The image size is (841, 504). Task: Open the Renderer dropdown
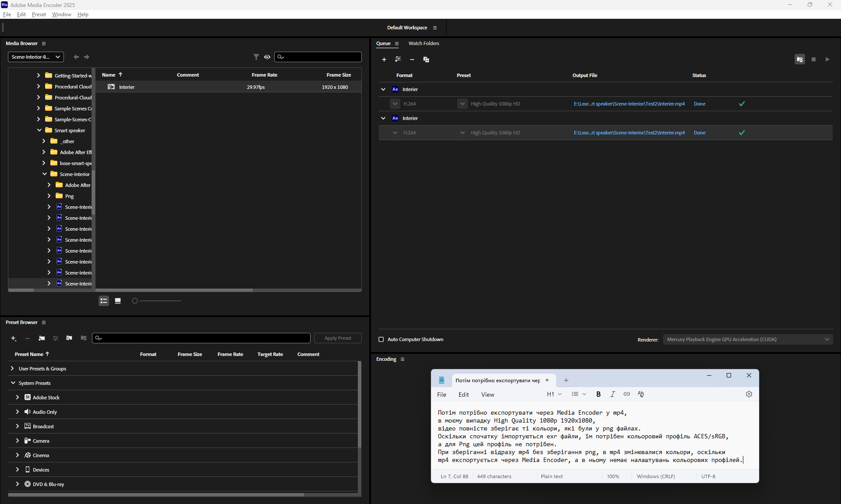[x=748, y=339]
